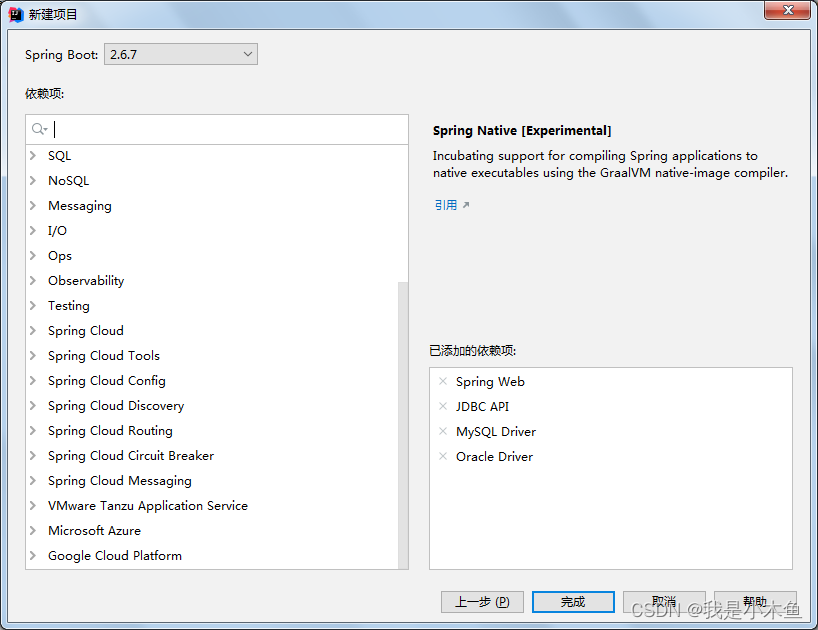Expand the NoSQL category chevron
Screen dimensions: 818x630
click(x=33, y=180)
